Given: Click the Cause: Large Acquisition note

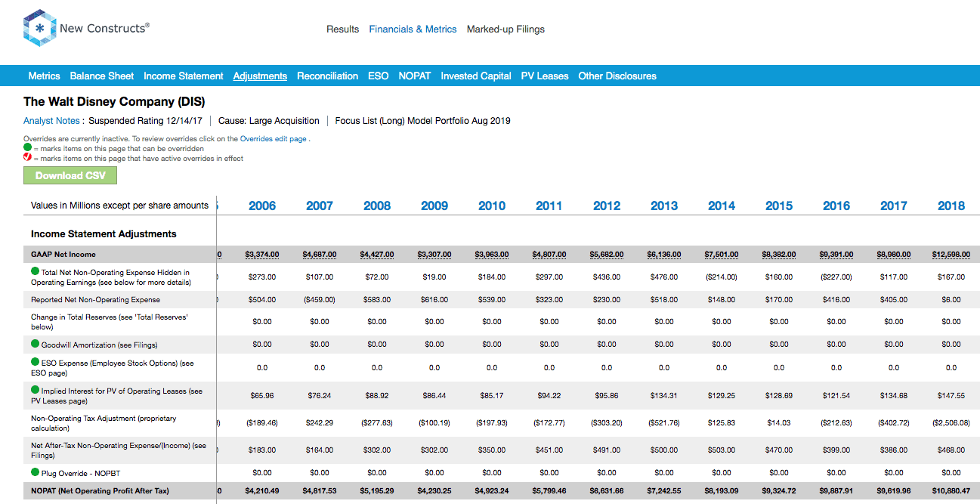Looking at the screenshot, I should point(269,120).
